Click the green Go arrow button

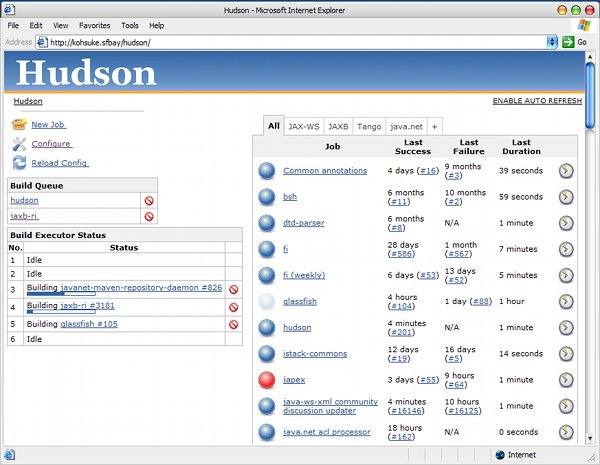click(x=568, y=42)
